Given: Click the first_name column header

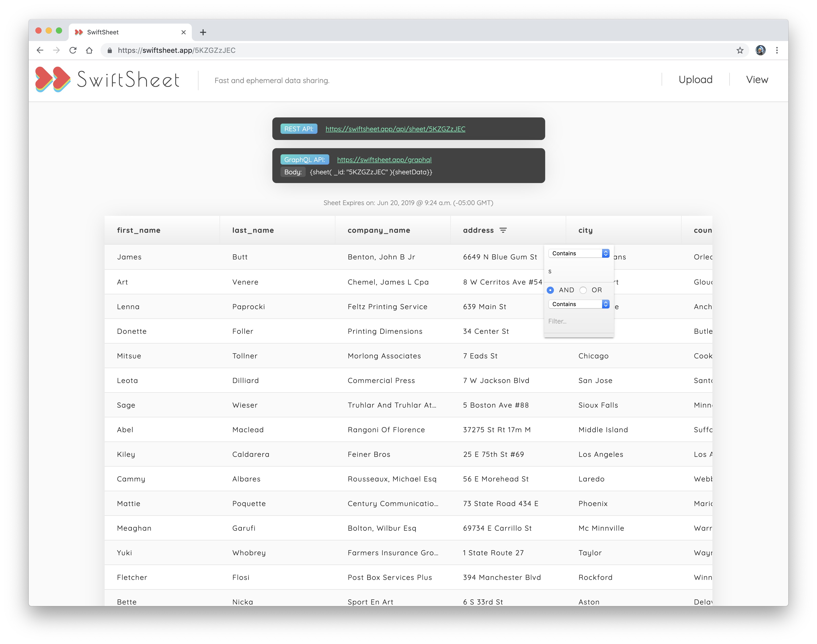Looking at the screenshot, I should pos(139,230).
